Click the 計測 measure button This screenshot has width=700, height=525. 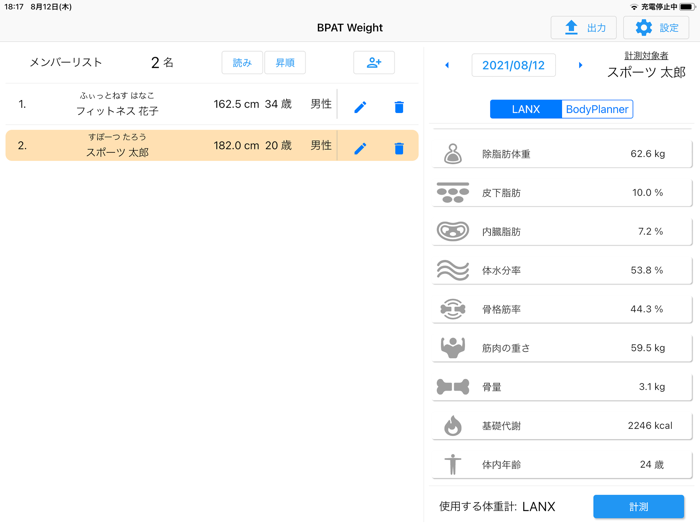[638, 507]
